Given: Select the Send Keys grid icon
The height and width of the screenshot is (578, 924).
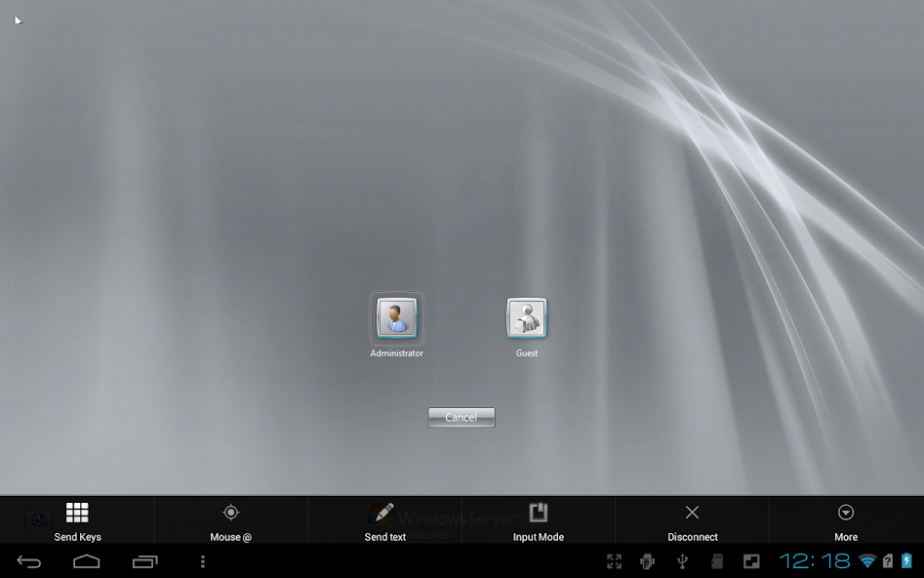Looking at the screenshot, I should pyautogui.click(x=77, y=512).
